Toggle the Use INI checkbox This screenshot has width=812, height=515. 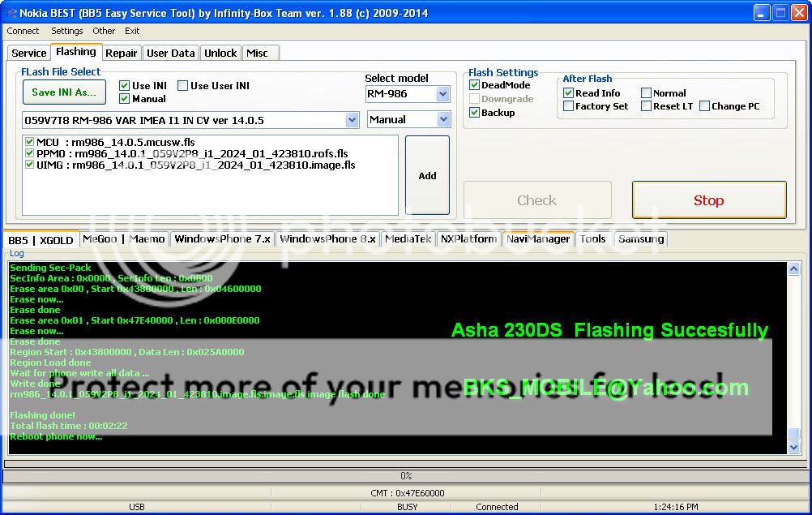click(124, 85)
